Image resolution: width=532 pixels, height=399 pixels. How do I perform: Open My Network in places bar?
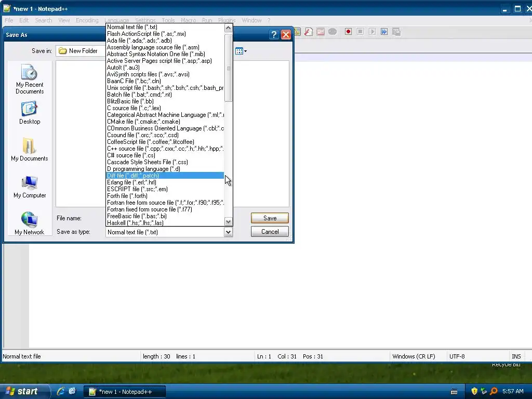[30, 223]
